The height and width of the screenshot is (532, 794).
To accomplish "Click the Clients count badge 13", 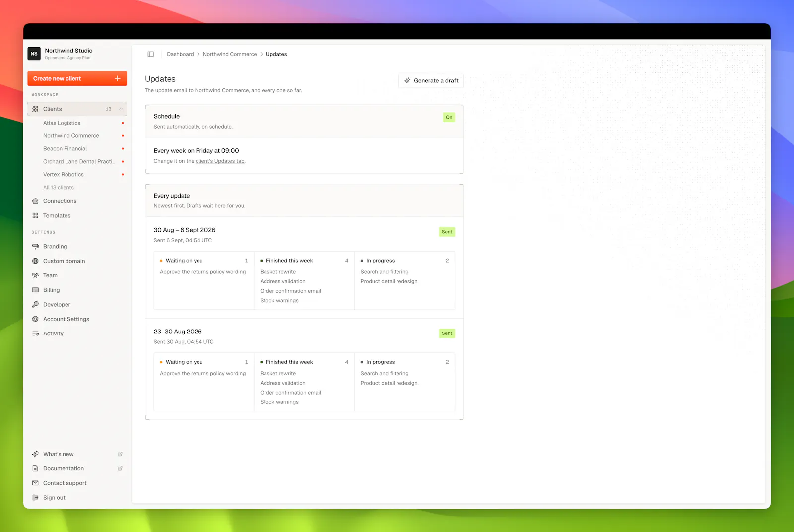I will point(108,109).
